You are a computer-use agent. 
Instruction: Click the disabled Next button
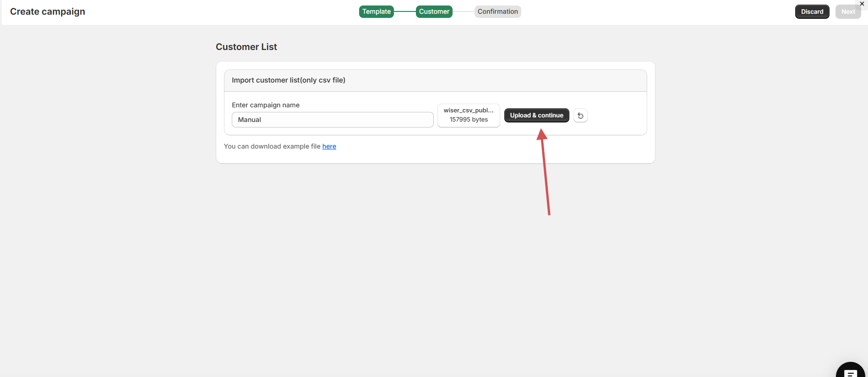pos(848,12)
